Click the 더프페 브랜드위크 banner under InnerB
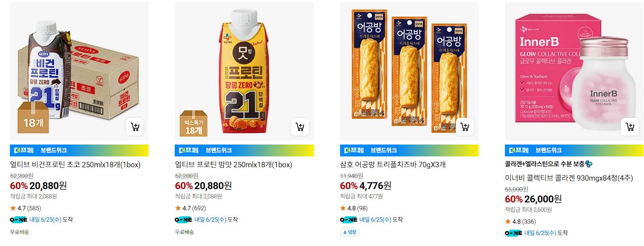The image size is (644, 246). [574, 150]
